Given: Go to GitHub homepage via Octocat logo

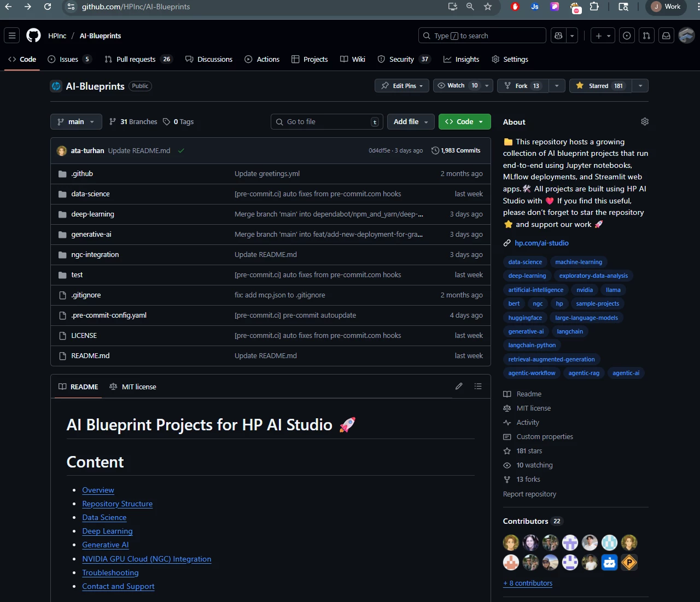Looking at the screenshot, I should [x=33, y=36].
